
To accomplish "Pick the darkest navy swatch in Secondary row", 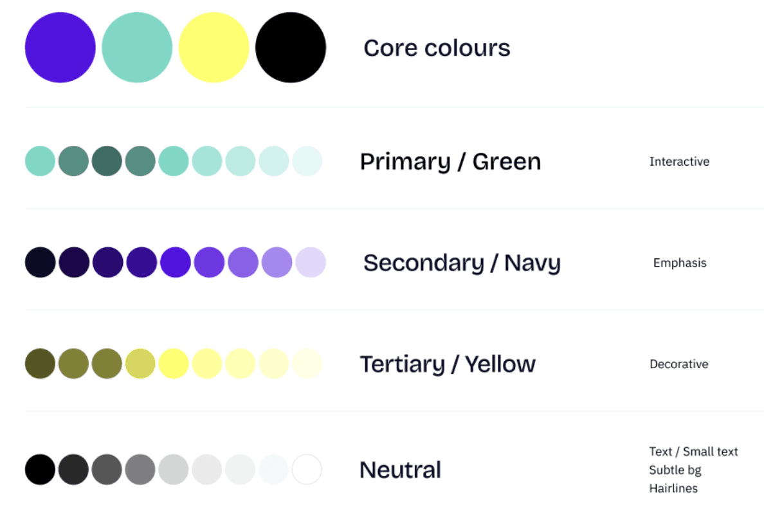I will pyautogui.click(x=40, y=262).
